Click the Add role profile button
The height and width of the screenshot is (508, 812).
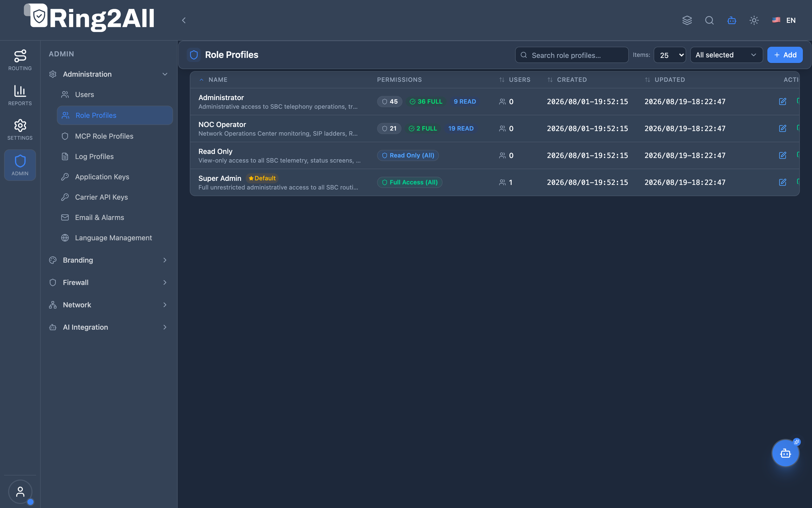(x=785, y=55)
